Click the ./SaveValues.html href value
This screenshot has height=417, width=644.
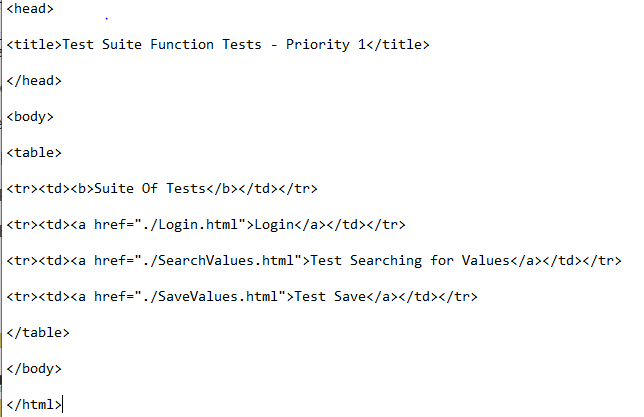point(214,297)
